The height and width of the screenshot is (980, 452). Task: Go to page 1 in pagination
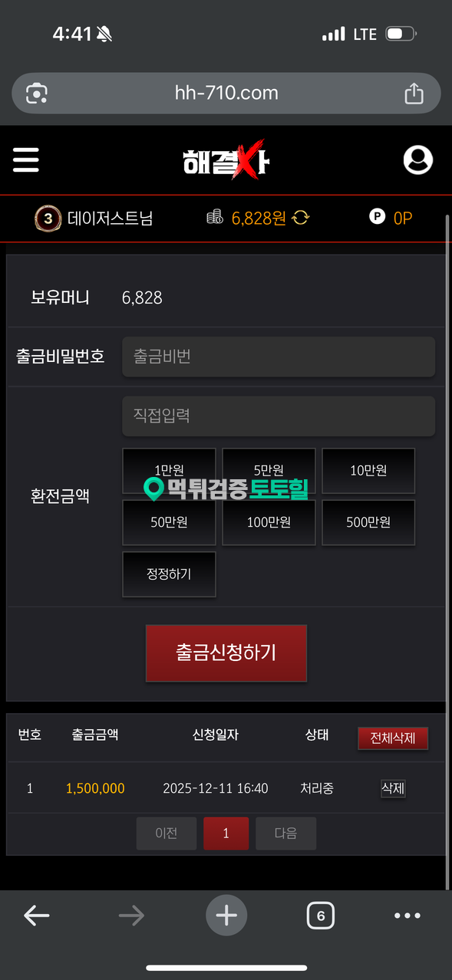(x=226, y=834)
